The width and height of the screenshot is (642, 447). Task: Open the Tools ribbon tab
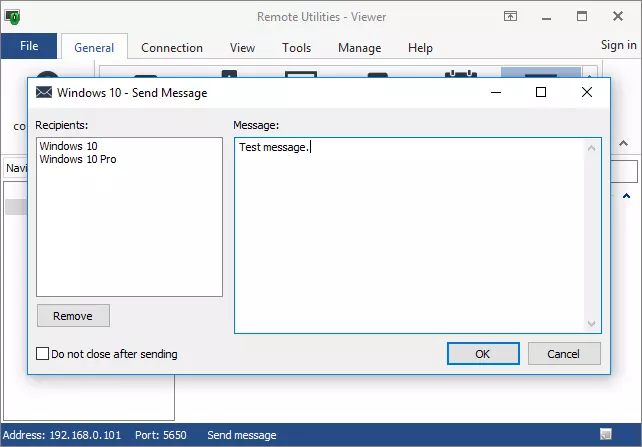(296, 48)
